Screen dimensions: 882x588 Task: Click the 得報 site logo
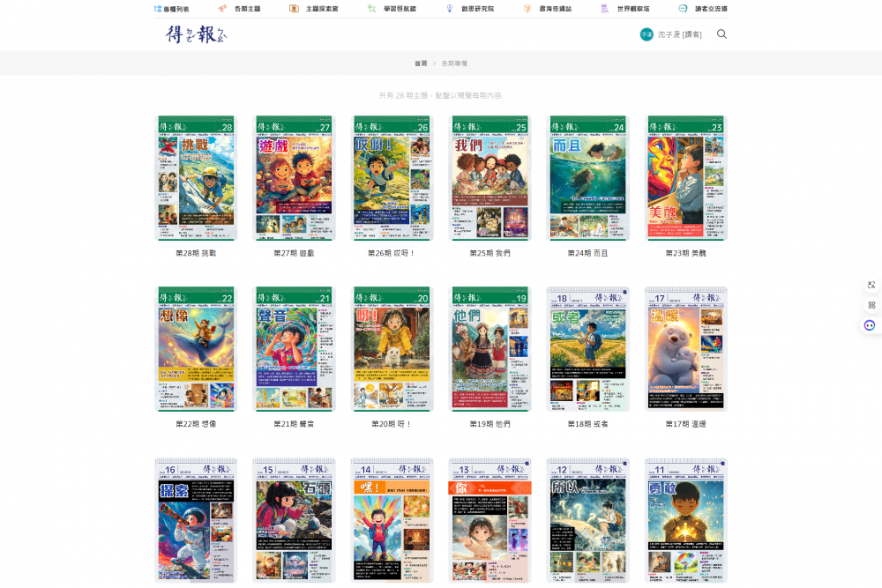pos(196,34)
